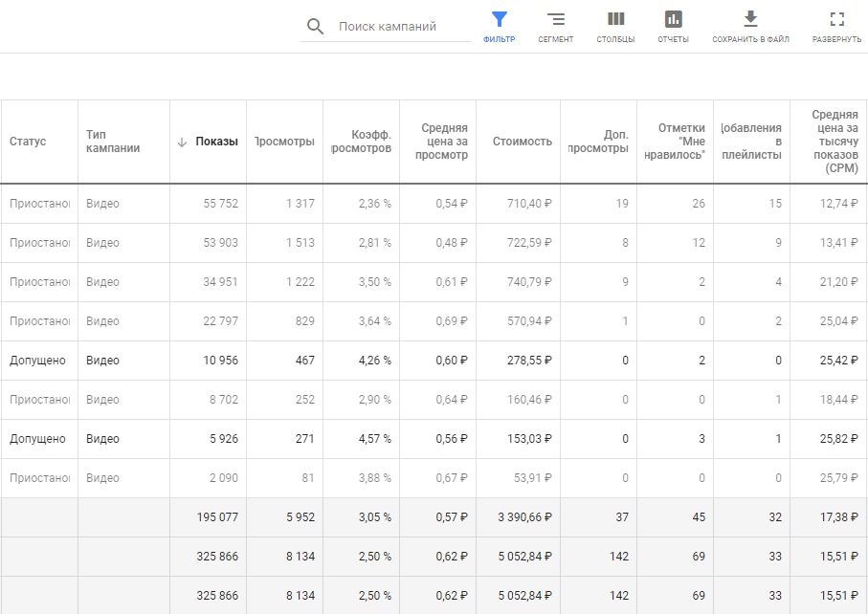Viewport: 868px width, 614px height.
Task: Click the cost value 153,03 ₽
Action: (529, 439)
